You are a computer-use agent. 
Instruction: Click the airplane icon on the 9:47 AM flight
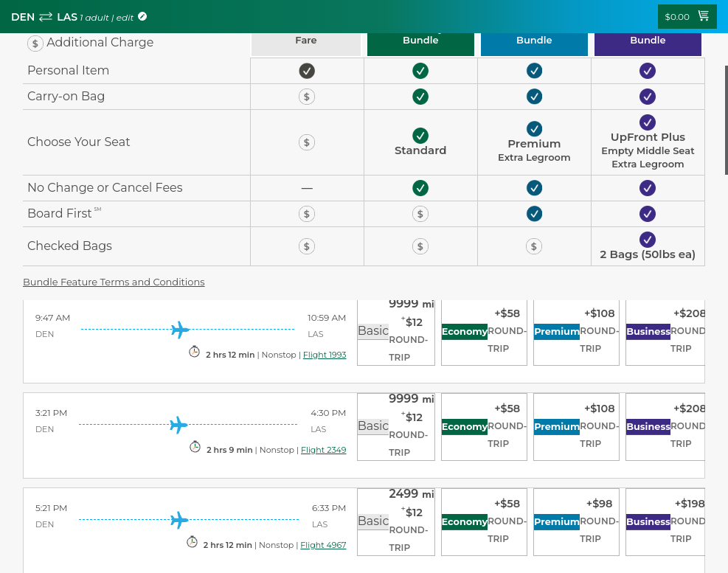point(180,329)
